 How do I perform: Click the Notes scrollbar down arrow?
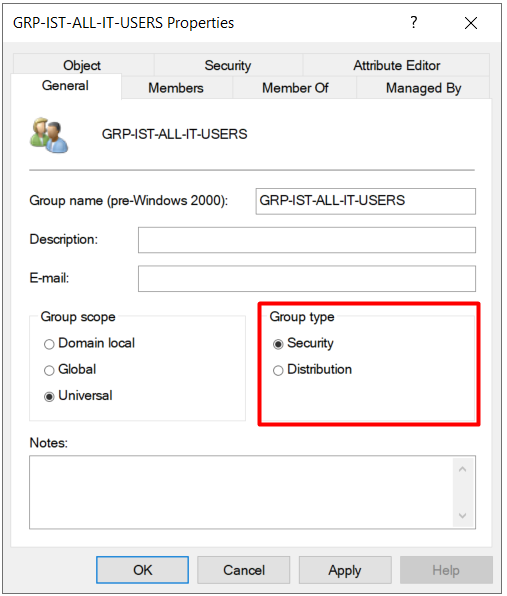pyautogui.click(x=463, y=516)
